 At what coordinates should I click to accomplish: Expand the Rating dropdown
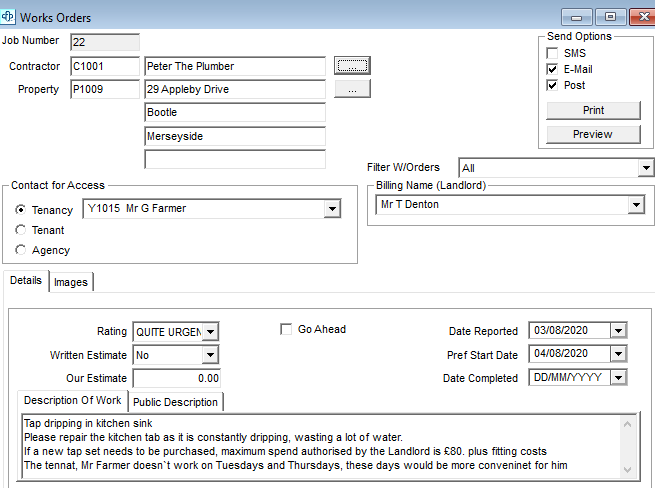pos(211,332)
